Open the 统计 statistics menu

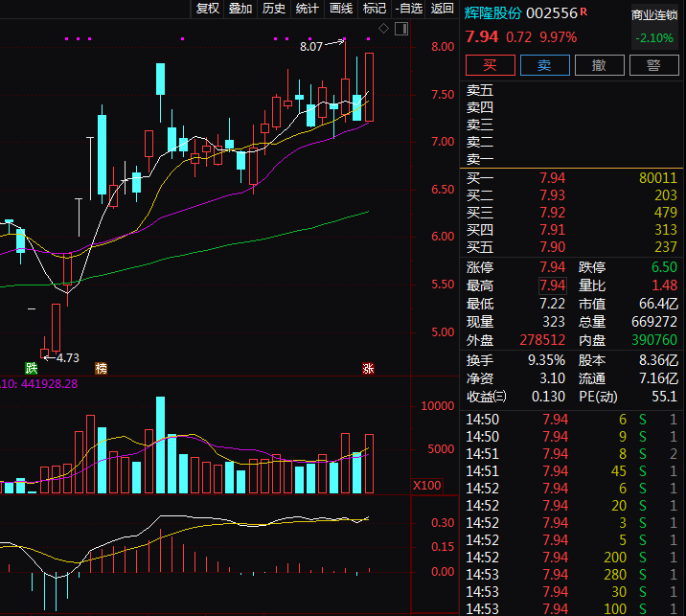[x=307, y=9]
